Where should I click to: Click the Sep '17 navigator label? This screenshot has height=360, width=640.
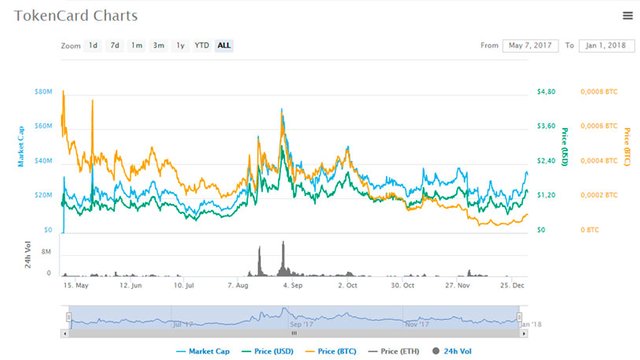pyautogui.click(x=302, y=324)
